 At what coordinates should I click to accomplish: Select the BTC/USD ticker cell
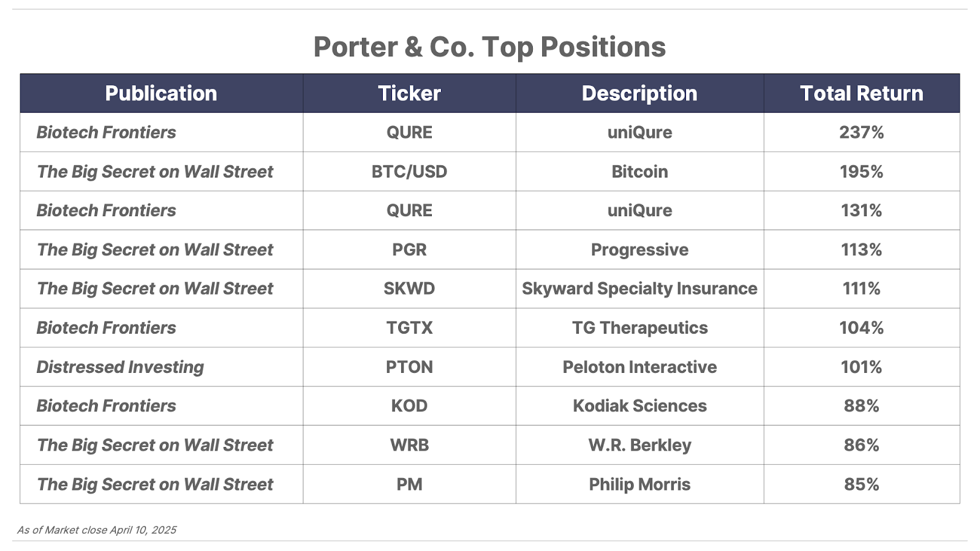coord(409,171)
